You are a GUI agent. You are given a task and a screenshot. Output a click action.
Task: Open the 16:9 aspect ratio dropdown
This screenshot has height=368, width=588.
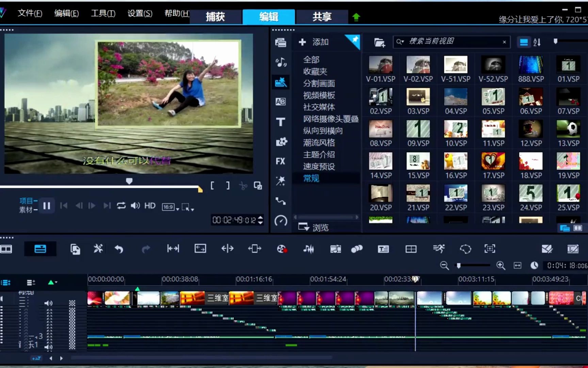click(170, 207)
